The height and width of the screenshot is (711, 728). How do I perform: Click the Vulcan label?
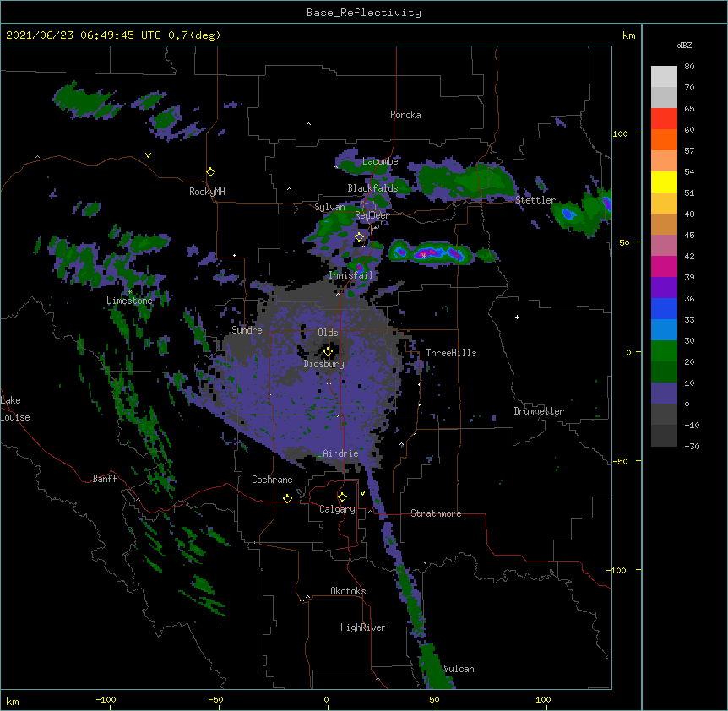pyautogui.click(x=459, y=669)
